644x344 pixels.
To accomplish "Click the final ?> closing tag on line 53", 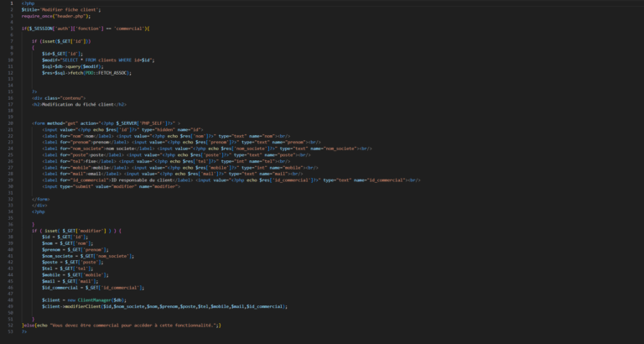I will 24,331.
